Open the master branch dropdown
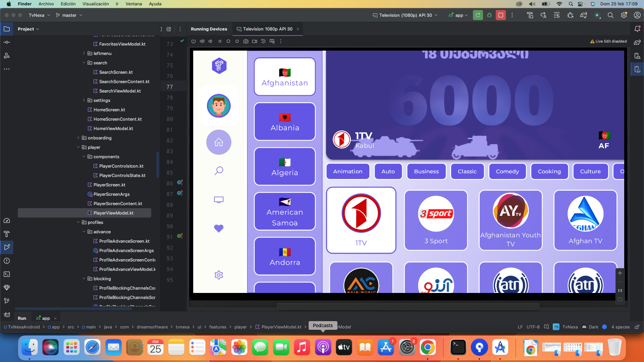Image resolution: width=644 pixels, height=362 pixels. (x=69, y=15)
